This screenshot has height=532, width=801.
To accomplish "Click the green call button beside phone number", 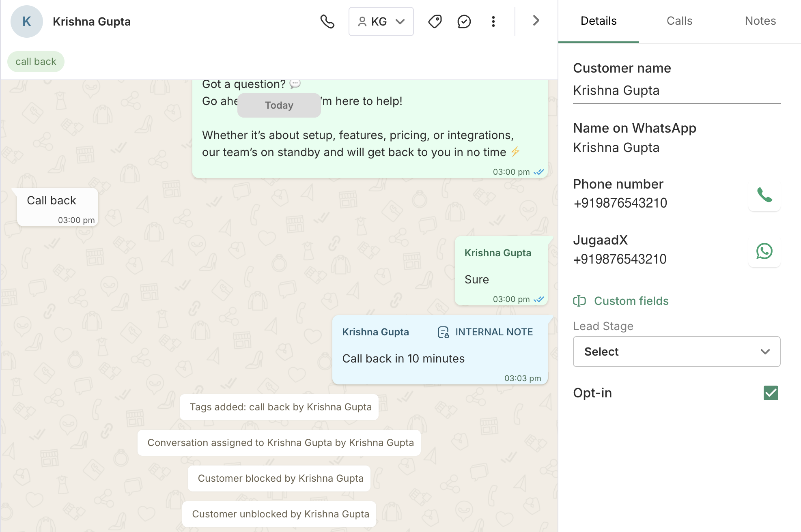I will [764, 195].
